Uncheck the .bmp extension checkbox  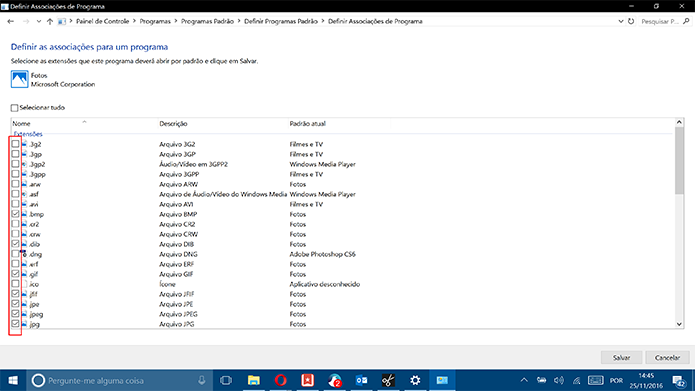pos(15,214)
